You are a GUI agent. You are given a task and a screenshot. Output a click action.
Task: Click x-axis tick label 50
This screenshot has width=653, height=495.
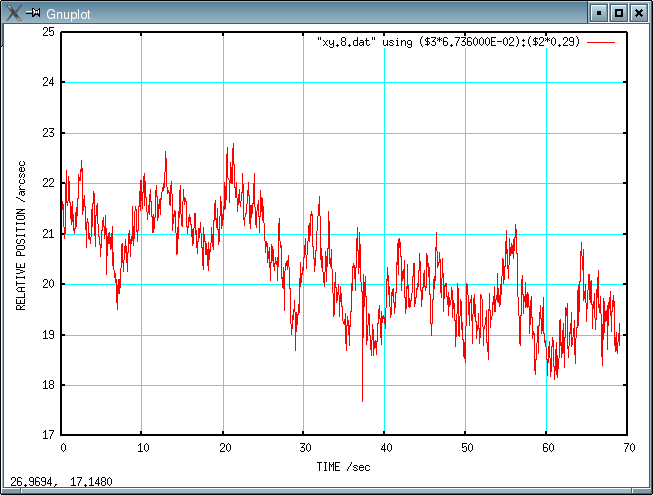coord(467,448)
